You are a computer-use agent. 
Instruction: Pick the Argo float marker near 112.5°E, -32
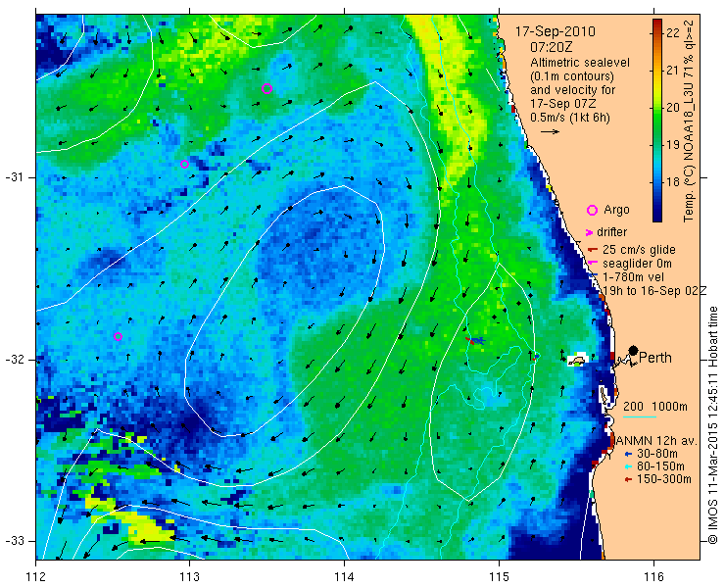[118, 336]
